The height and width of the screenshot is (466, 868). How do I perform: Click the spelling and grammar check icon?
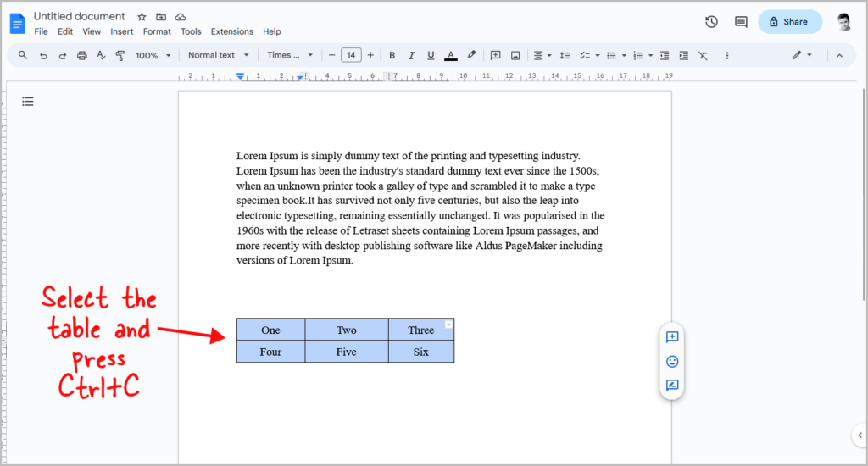click(x=101, y=55)
